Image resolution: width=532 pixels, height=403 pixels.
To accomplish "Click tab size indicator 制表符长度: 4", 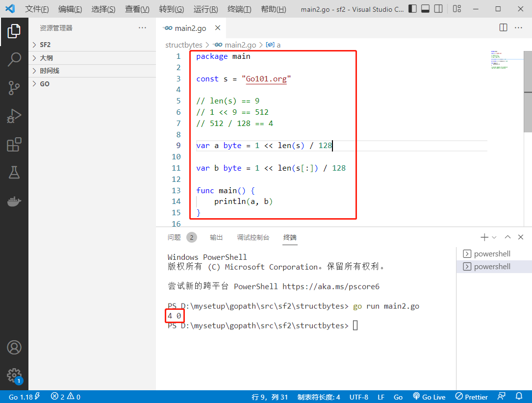I will click(x=319, y=397).
